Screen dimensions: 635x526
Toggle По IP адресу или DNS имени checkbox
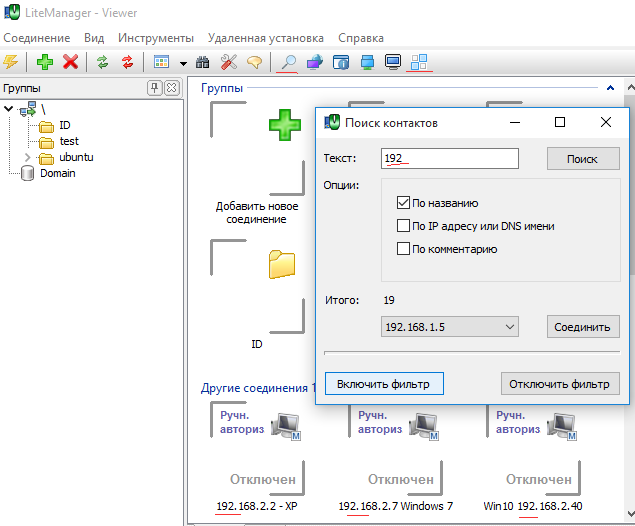(403, 226)
